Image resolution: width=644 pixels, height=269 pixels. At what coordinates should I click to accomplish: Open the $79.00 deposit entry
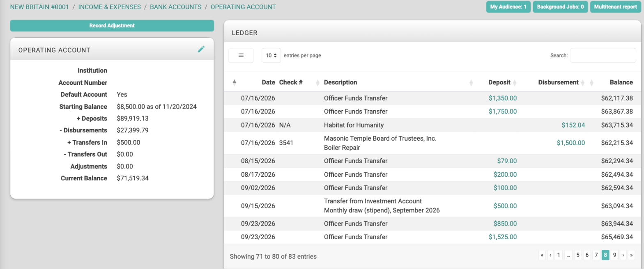507,161
